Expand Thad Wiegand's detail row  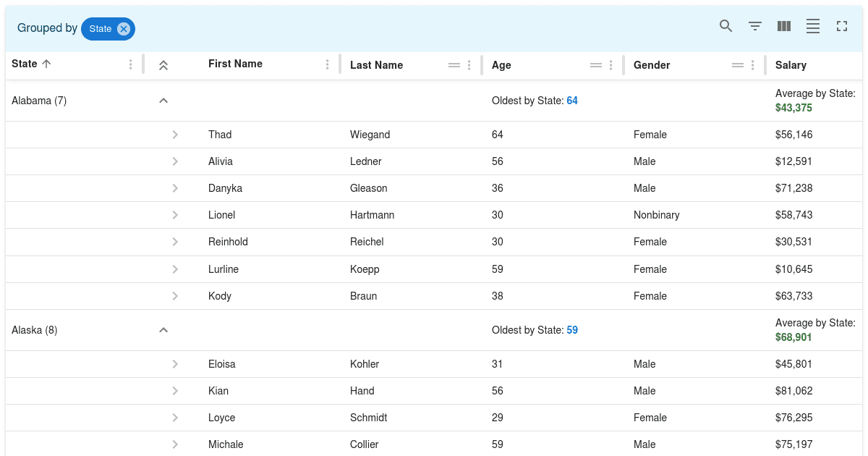[x=174, y=134]
